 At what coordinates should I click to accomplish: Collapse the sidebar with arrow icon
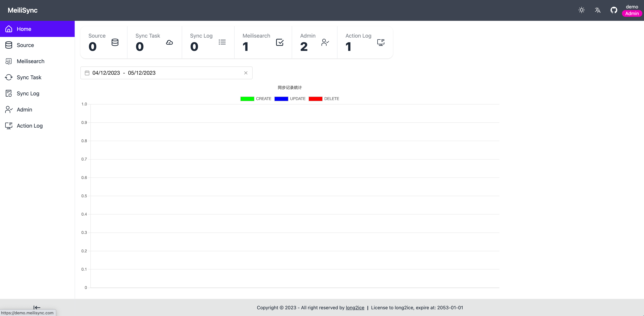tap(37, 307)
